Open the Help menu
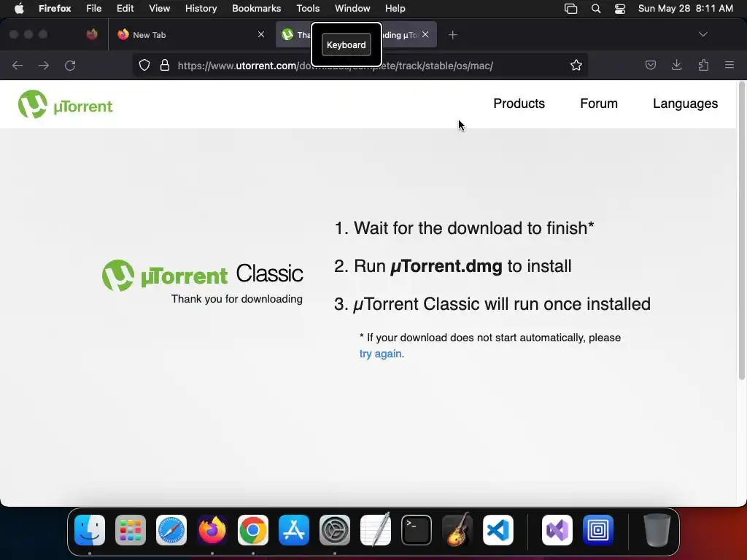Screen dimensions: 747x560 395,9
